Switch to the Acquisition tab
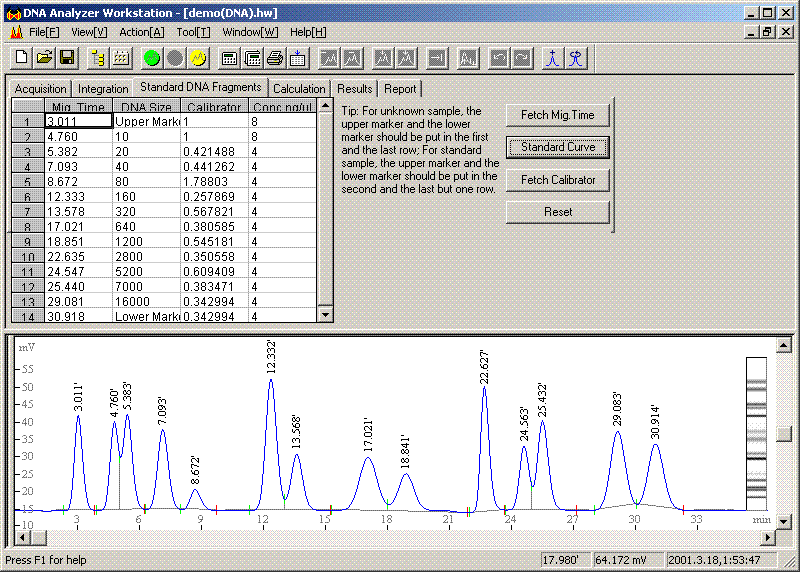This screenshot has height=572, width=800. pos(40,89)
